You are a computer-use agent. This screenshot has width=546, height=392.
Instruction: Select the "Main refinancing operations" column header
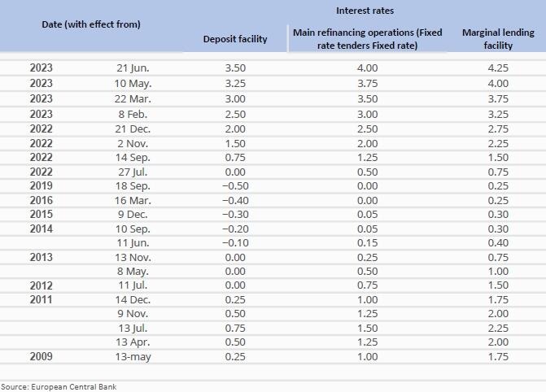click(x=366, y=39)
